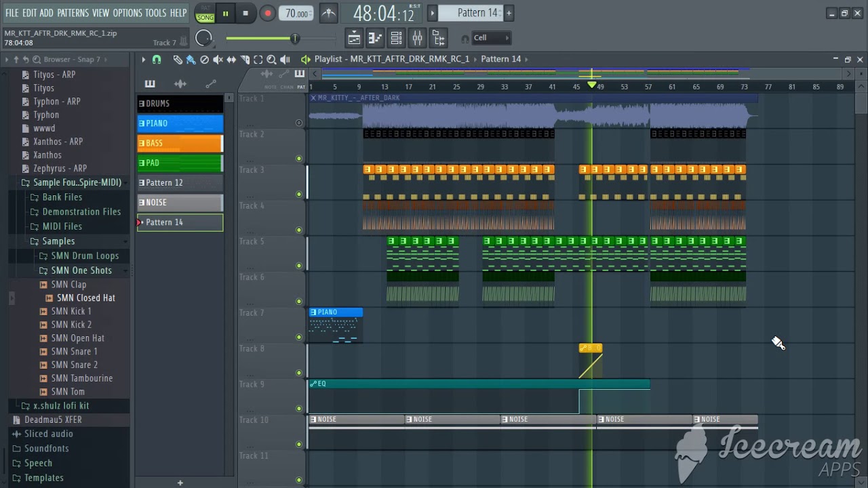Open browser options arrow left of Browser

tap(6, 60)
